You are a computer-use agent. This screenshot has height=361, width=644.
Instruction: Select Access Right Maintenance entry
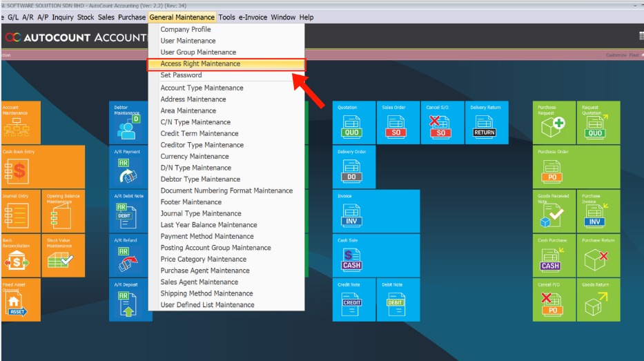click(x=226, y=64)
